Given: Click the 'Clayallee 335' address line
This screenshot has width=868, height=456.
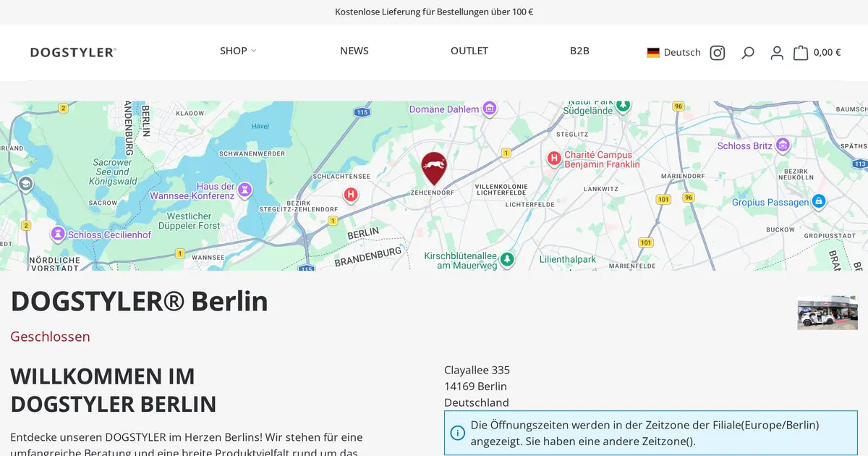Looking at the screenshot, I should click(477, 370).
